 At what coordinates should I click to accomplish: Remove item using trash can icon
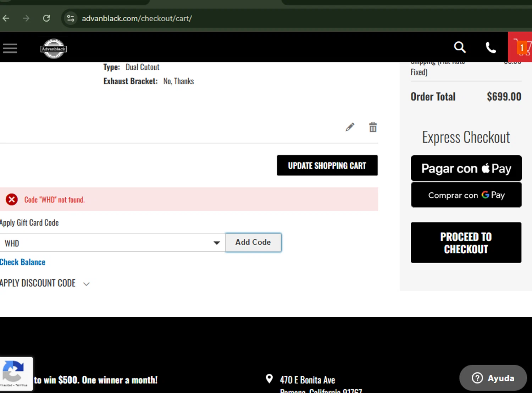(373, 127)
